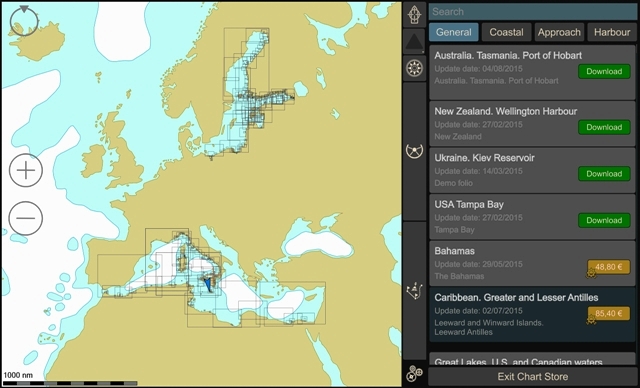Image resolution: width=640 pixels, height=388 pixels.
Task: Click the cart icon on Caribbean price
Action: 591,320
